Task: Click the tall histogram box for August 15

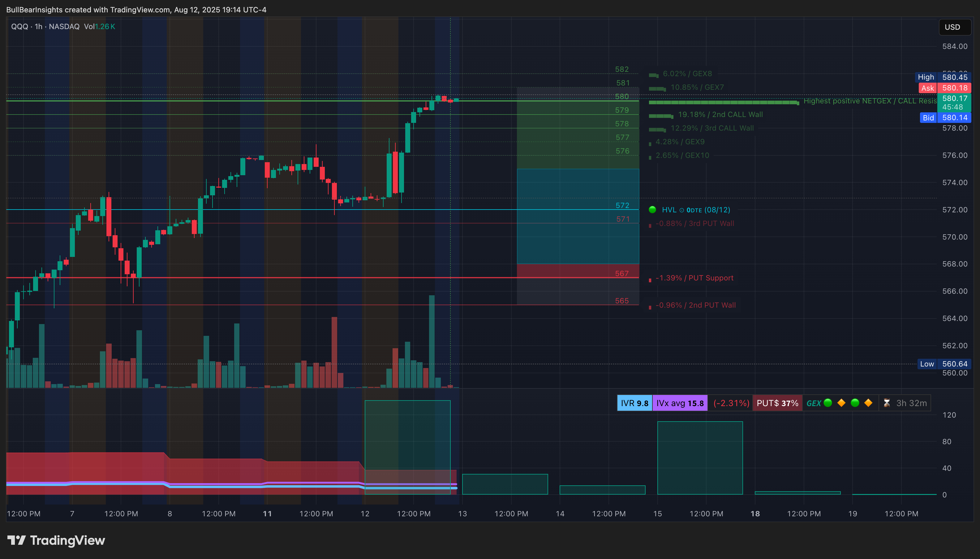Action: click(x=700, y=458)
